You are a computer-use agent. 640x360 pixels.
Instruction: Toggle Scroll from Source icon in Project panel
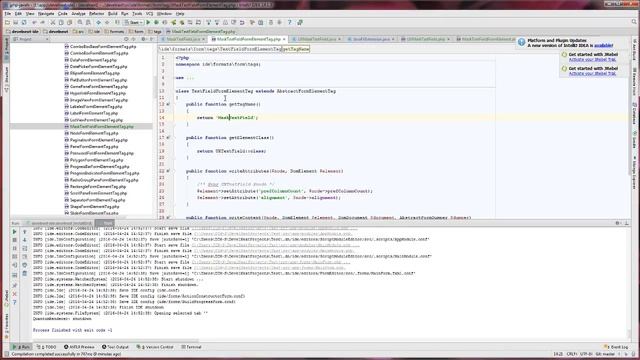[126, 39]
